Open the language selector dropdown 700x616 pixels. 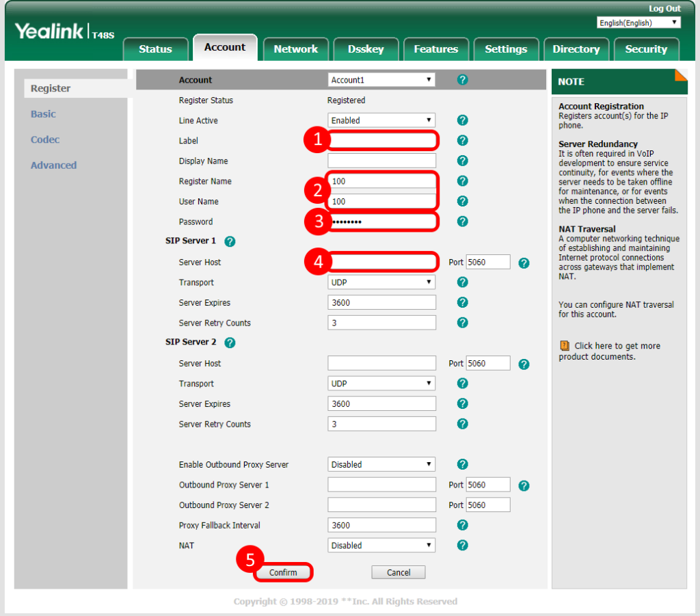pyautogui.click(x=638, y=23)
